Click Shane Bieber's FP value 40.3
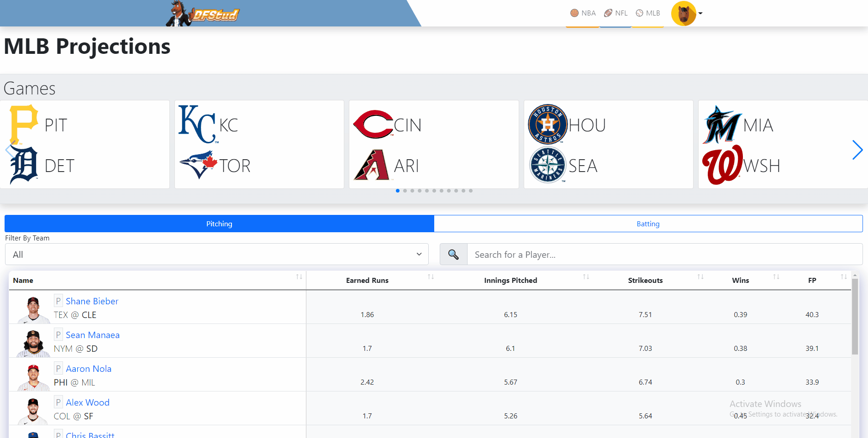 point(812,315)
